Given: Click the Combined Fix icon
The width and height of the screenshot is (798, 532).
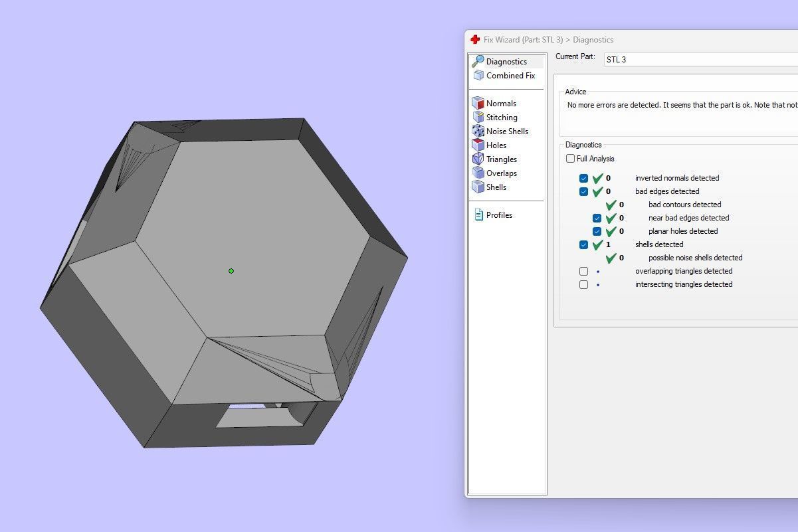Looking at the screenshot, I should coord(478,76).
